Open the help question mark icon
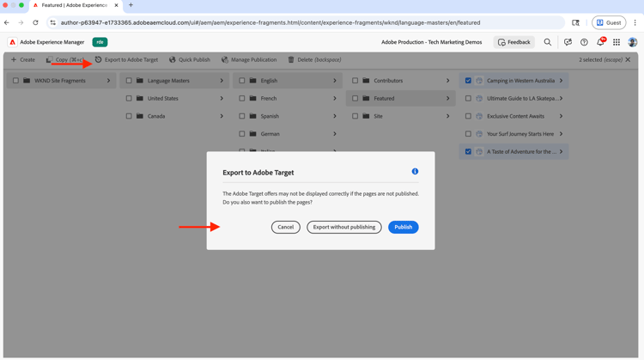This screenshot has height=360, width=644. pos(584,42)
